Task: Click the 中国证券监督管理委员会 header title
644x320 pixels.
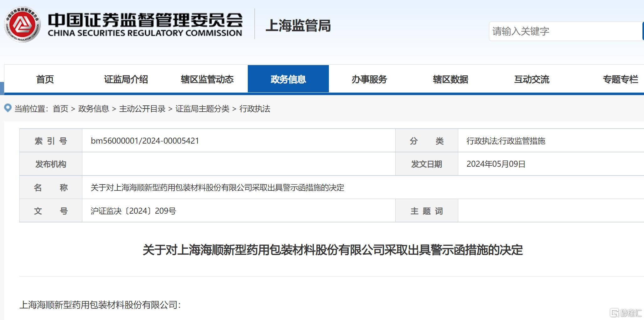Action: 145,20
